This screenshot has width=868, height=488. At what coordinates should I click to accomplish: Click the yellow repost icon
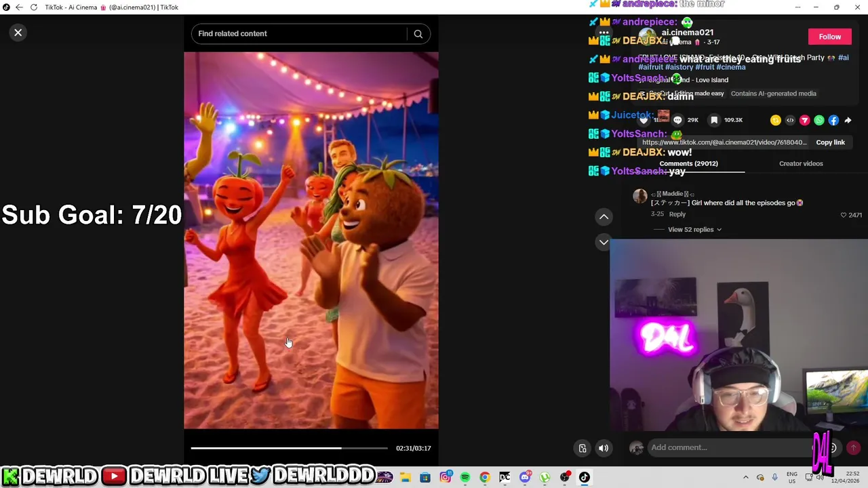[x=776, y=120]
